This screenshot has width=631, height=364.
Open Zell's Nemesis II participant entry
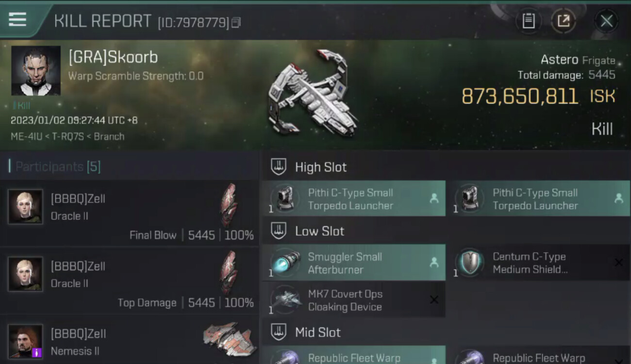click(x=129, y=341)
